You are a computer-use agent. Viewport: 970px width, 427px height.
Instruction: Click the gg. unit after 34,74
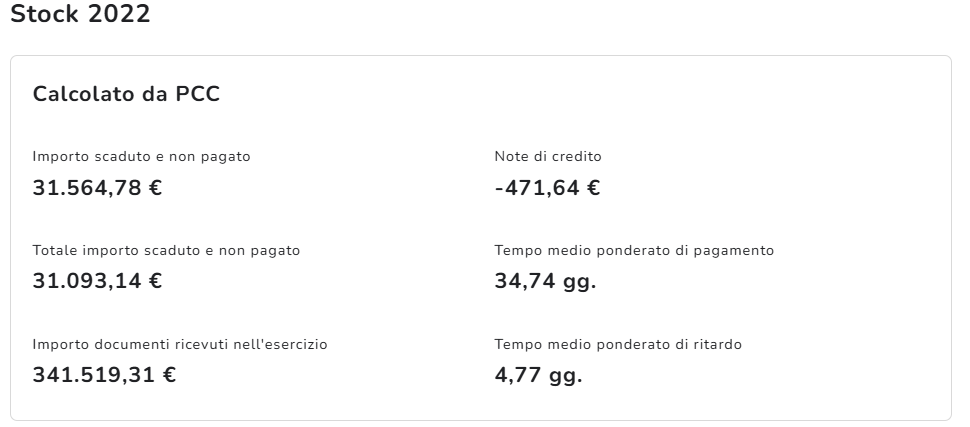coord(579,282)
